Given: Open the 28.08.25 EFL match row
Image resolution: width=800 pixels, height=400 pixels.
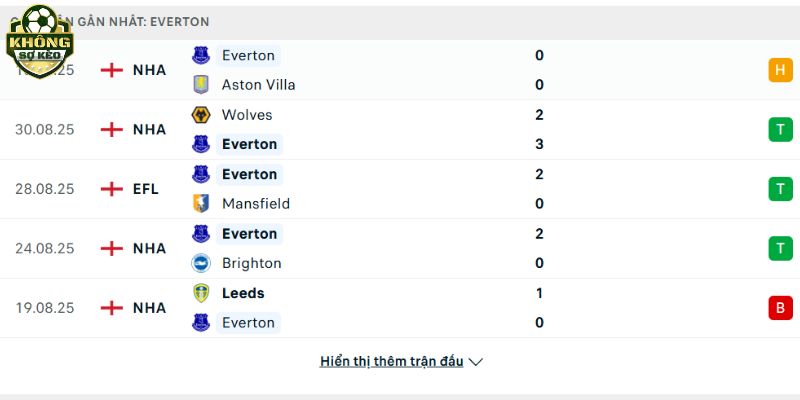Looking at the screenshot, I should [x=400, y=189].
